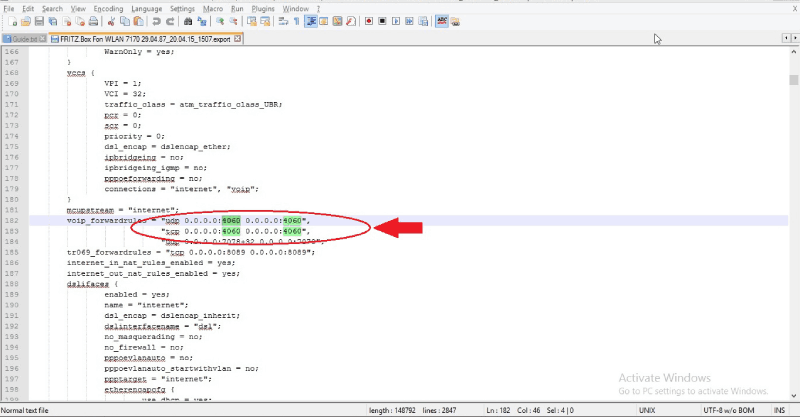The height and width of the screenshot is (417, 800).
Task: Open the Plugins menu
Action: tap(263, 9)
